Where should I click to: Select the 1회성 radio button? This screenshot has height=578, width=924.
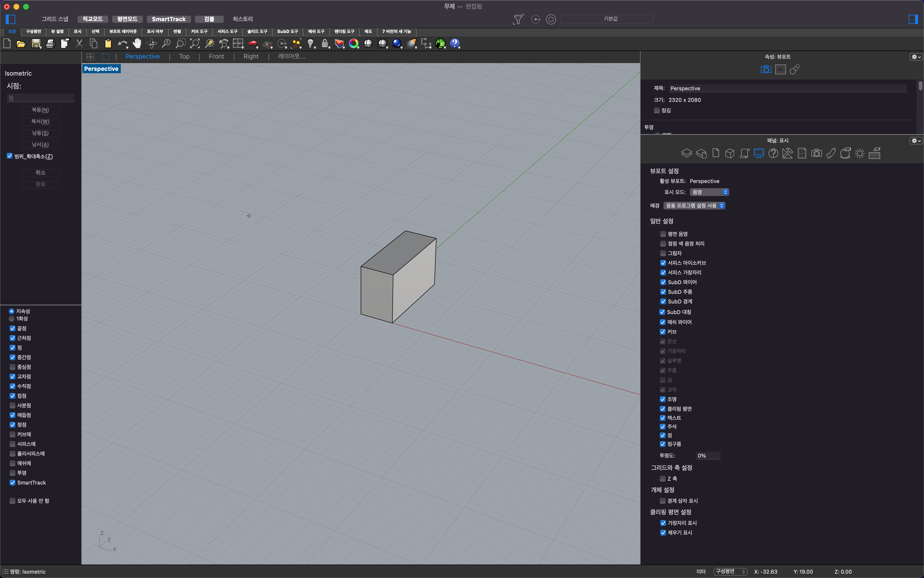[x=12, y=318]
